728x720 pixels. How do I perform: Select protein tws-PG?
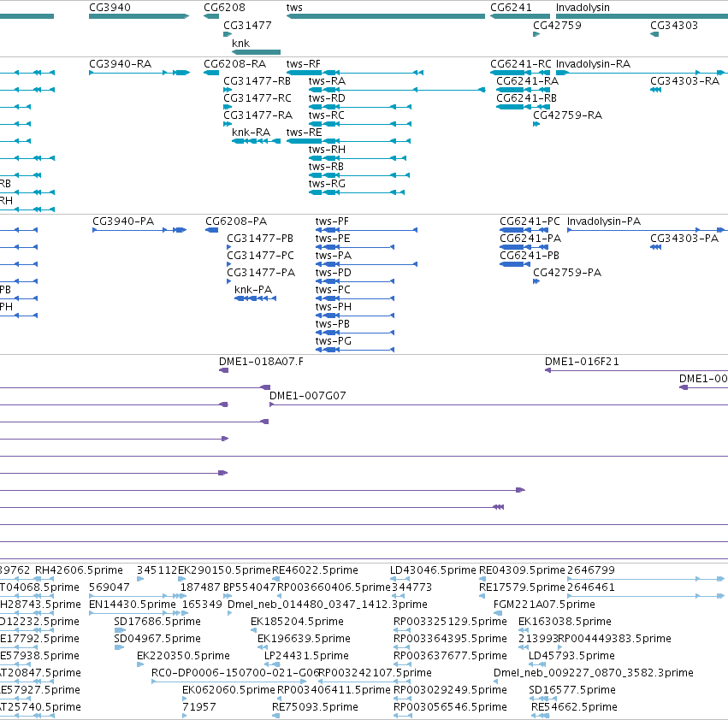pyautogui.click(x=334, y=341)
